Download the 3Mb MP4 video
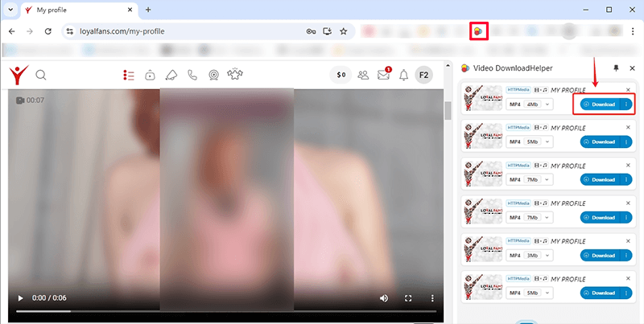The width and height of the screenshot is (644, 324). coord(600,255)
